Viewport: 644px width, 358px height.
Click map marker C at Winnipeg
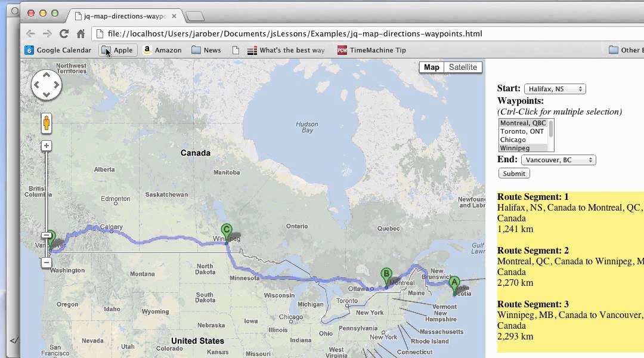(227, 233)
